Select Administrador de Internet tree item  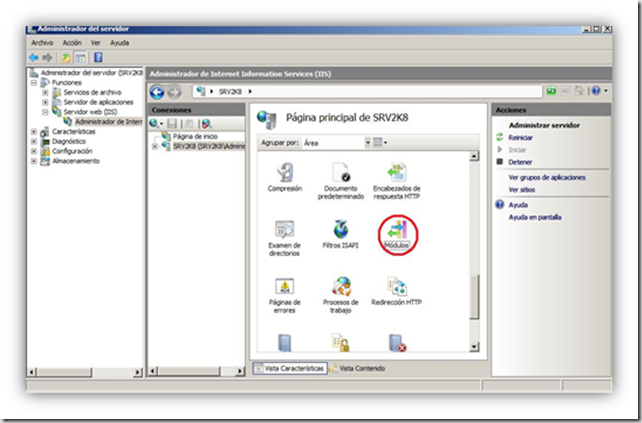click(109, 122)
